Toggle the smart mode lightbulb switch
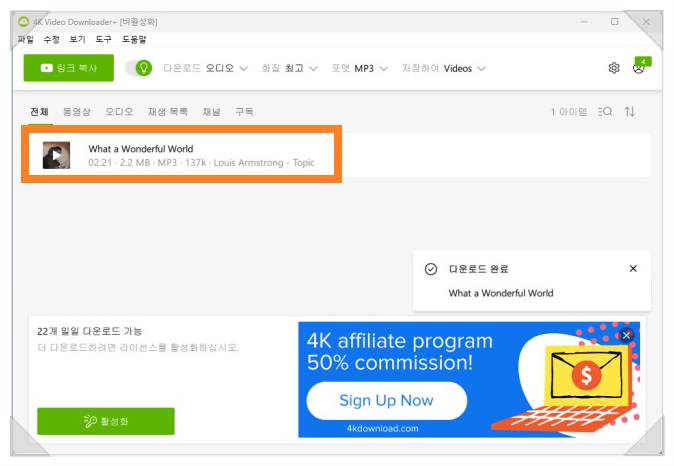This screenshot has height=466, width=674. coord(139,68)
